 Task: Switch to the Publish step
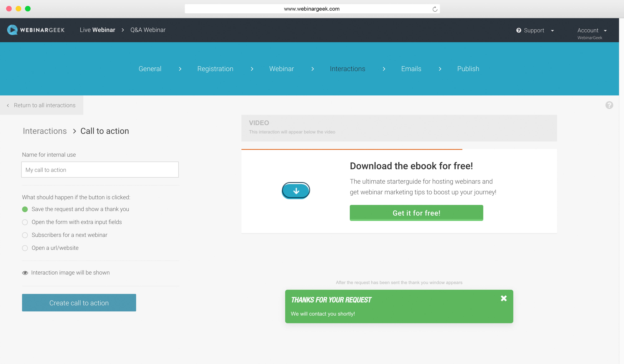[x=468, y=69]
